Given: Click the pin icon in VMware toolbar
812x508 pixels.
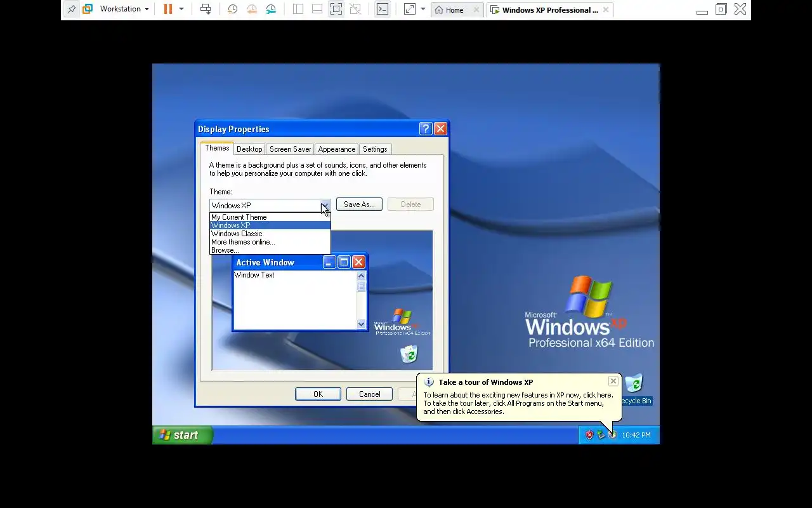Looking at the screenshot, I should click(72, 10).
